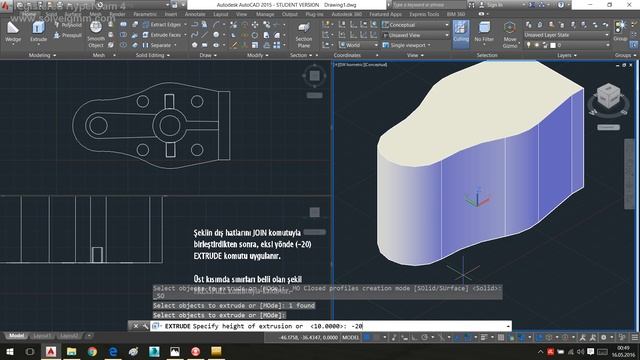Activate the Presspull tool
The height and width of the screenshot is (360, 640).
click(68, 35)
